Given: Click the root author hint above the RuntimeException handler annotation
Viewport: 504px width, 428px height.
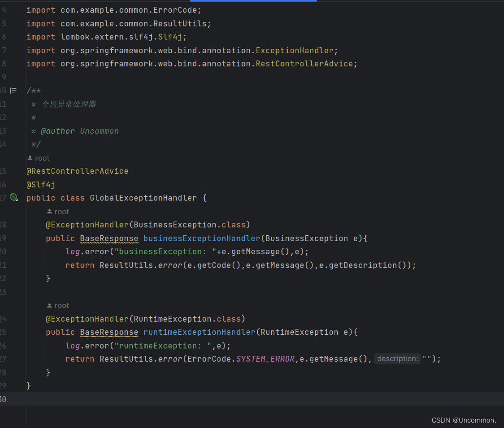Looking at the screenshot, I should click(58, 306).
